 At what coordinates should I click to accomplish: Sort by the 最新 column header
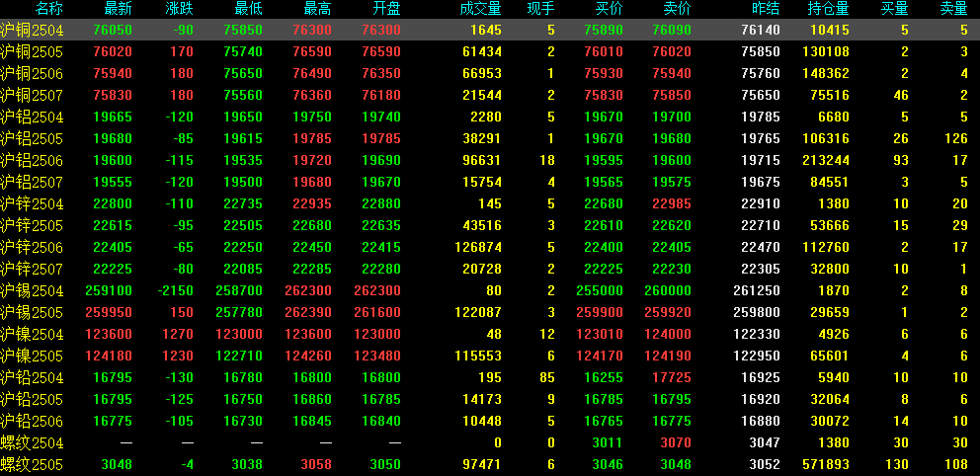click(119, 8)
